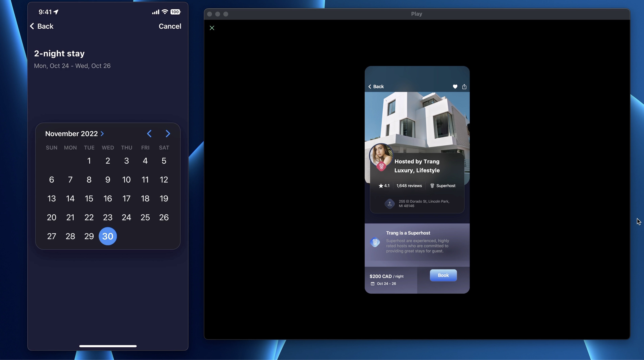Click the calendar icon next to Oct 24 - 26
This screenshot has height=360, width=644.
pos(373,284)
